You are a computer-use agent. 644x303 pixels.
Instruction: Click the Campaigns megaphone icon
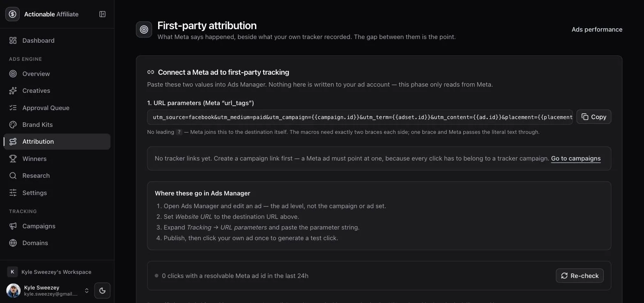point(13,226)
